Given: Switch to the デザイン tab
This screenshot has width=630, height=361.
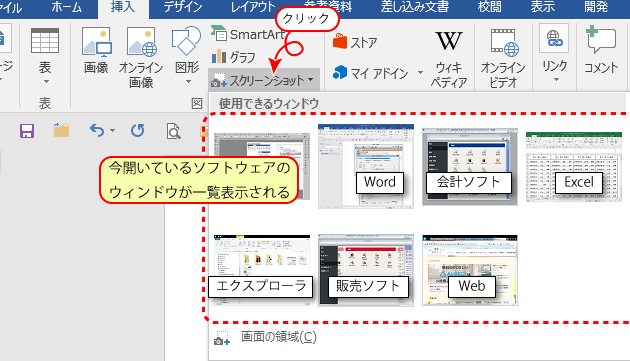Looking at the screenshot, I should point(183,8).
